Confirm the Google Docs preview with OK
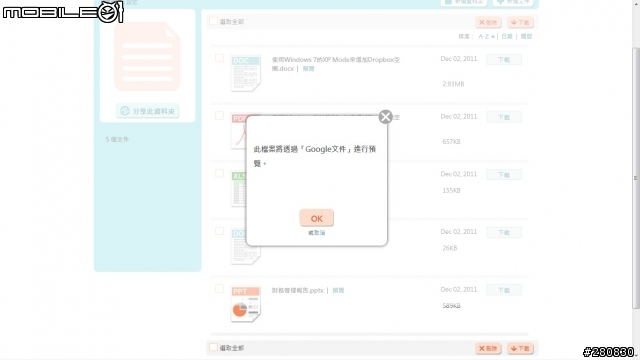The image size is (640, 360). [x=316, y=218]
